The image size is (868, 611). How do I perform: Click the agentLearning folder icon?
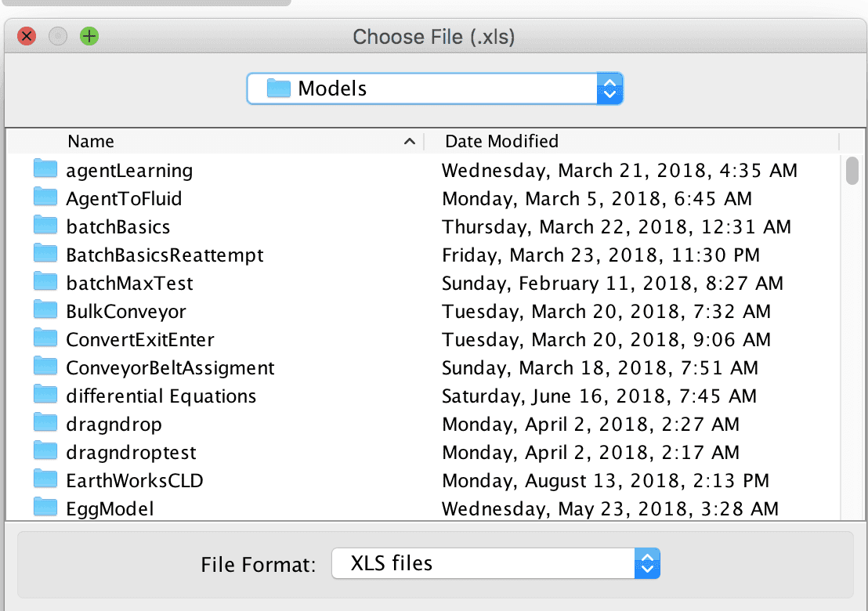pos(46,170)
